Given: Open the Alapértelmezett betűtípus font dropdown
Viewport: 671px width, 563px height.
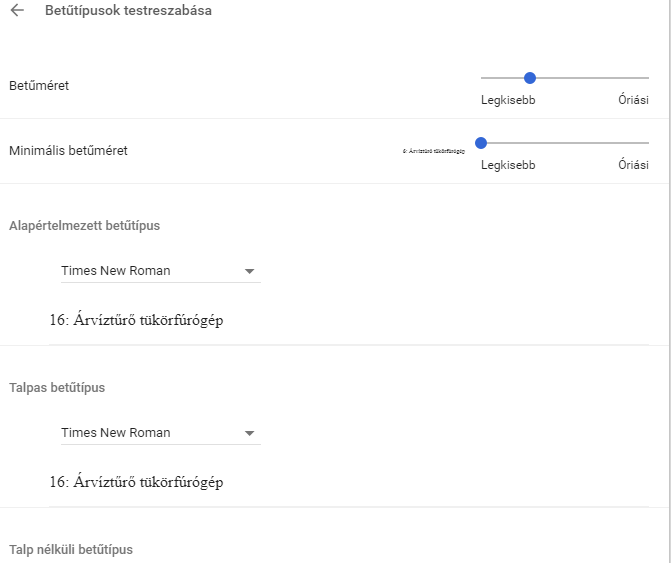Looking at the screenshot, I should (x=155, y=271).
